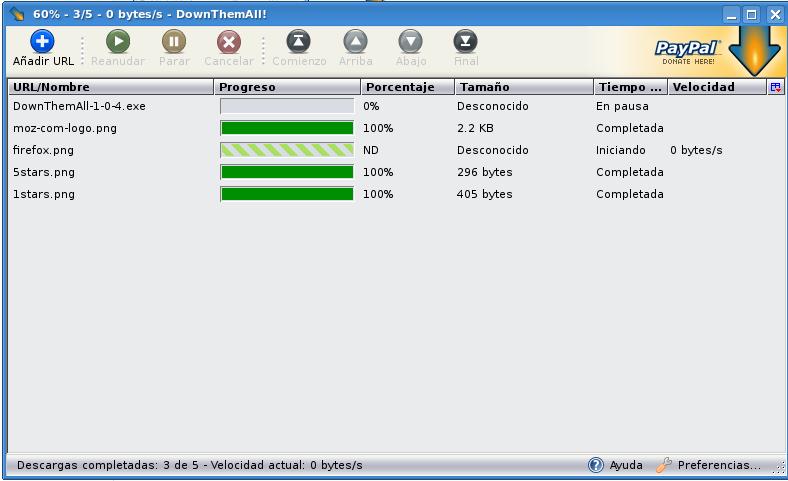Maximize the DownThemAll window
788x481 pixels.
[752, 15]
